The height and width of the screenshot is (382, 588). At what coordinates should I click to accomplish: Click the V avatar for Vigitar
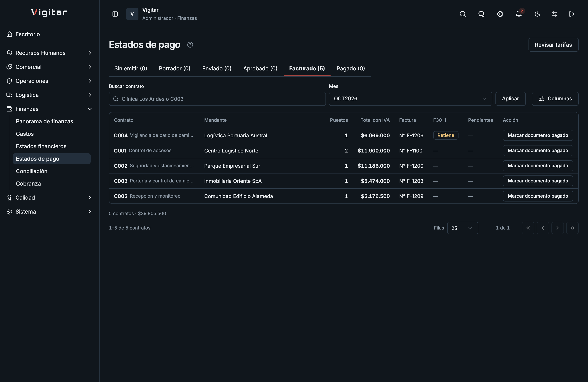pos(132,14)
